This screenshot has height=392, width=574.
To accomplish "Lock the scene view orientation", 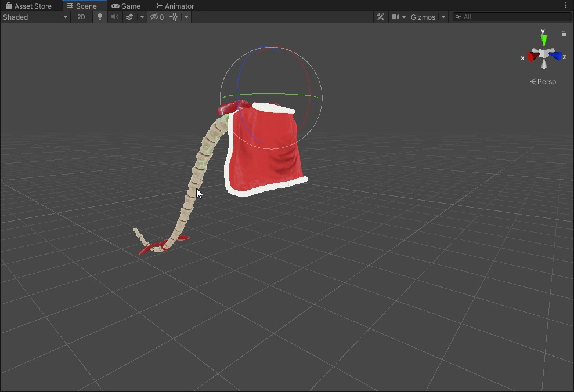I will (x=563, y=33).
